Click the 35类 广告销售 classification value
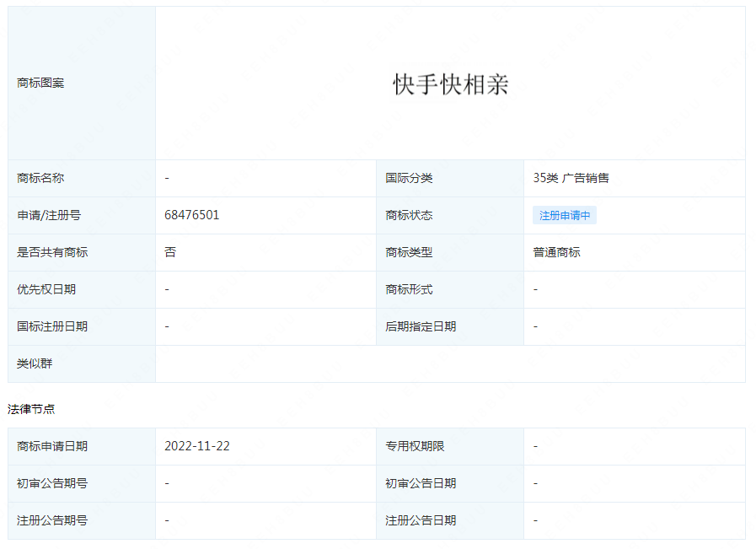 pyautogui.click(x=571, y=178)
